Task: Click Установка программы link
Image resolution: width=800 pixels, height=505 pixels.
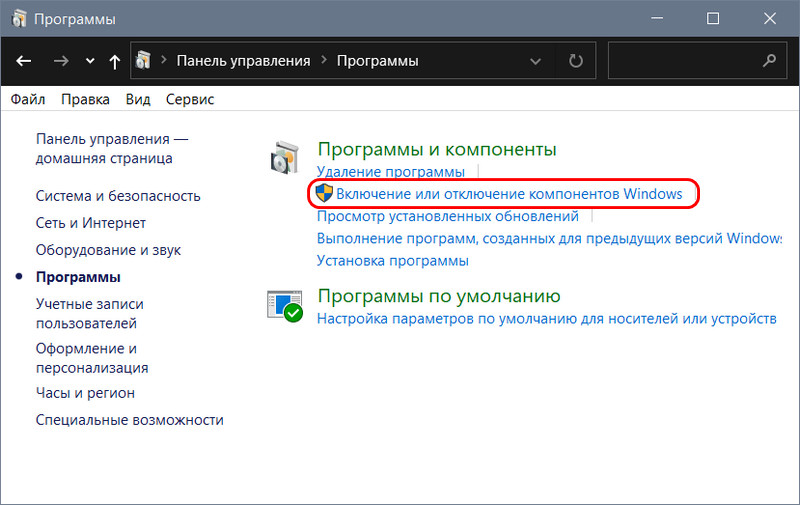Action: pos(392,261)
